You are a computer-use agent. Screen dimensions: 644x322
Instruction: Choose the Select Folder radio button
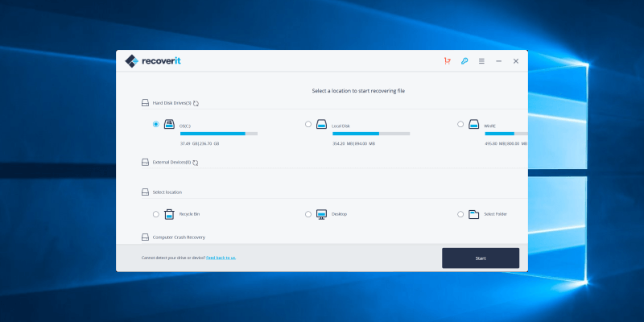pos(460,214)
